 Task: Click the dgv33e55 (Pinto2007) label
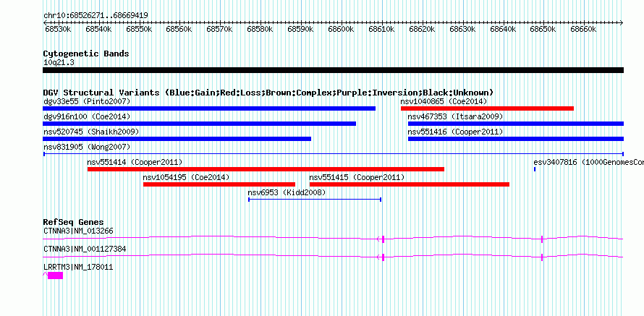(87, 101)
